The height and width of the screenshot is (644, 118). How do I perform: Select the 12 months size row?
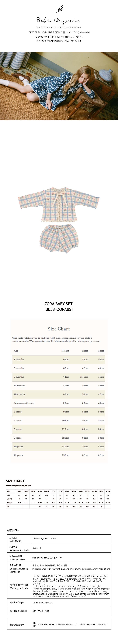pyautogui.click(x=59, y=385)
